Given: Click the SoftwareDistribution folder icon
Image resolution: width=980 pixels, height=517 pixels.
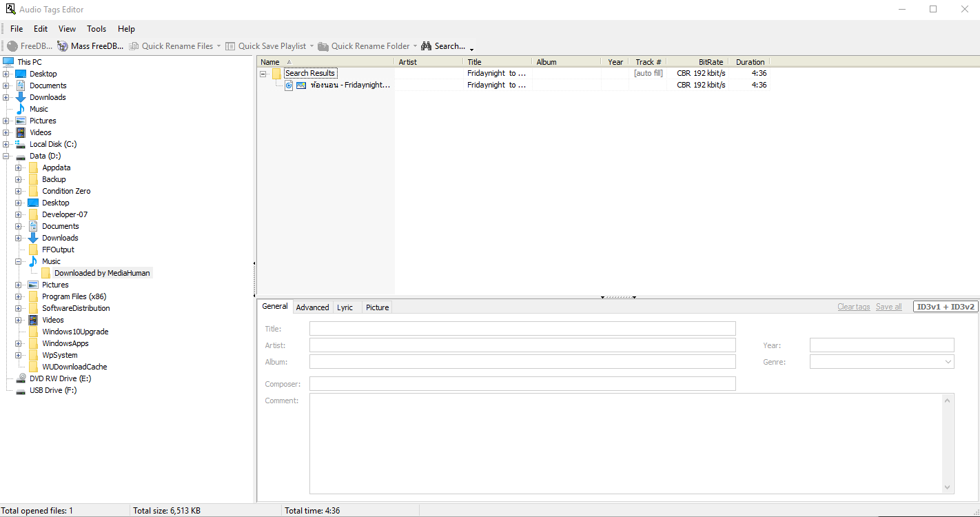Looking at the screenshot, I should point(33,308).
